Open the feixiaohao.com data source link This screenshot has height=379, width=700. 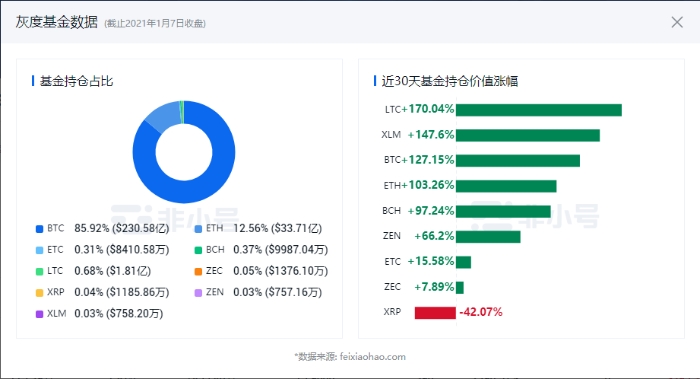coord(373,357)
